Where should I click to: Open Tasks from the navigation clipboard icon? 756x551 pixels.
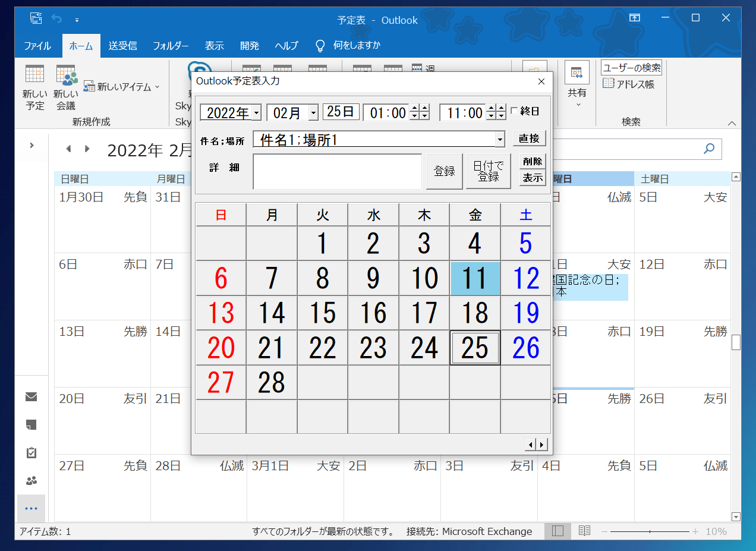(x=31, y=453)
